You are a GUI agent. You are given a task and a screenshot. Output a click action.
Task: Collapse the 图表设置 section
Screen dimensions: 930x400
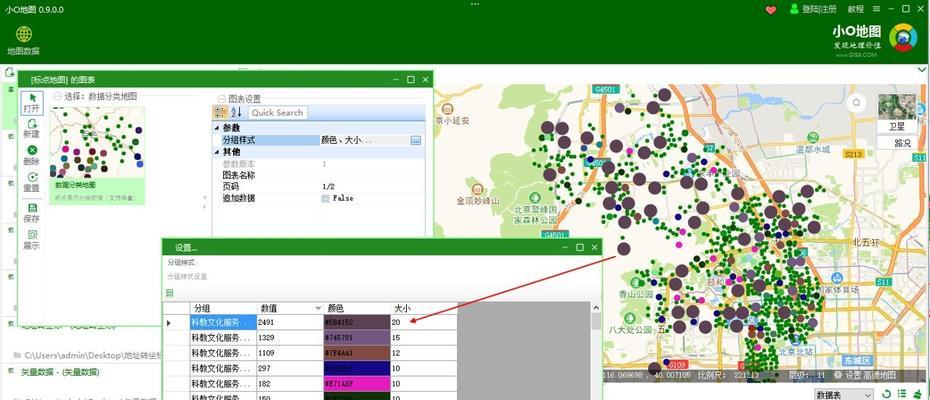click(221, 99)
